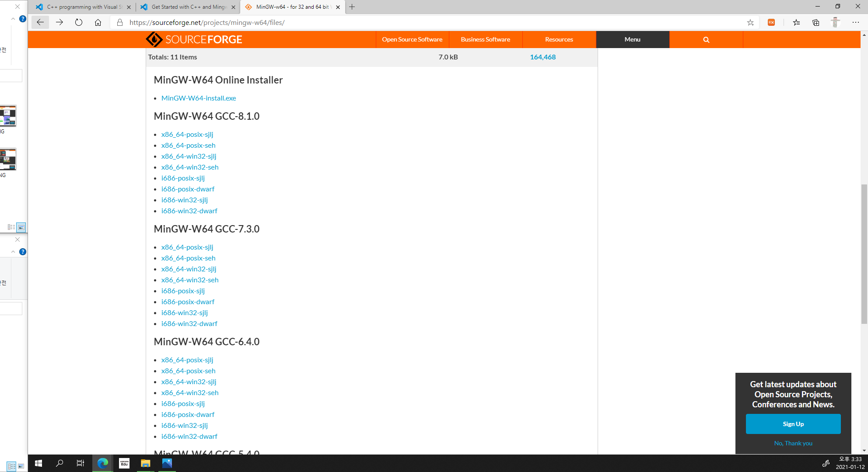Click the browser home icon

[x=98, y=22]
